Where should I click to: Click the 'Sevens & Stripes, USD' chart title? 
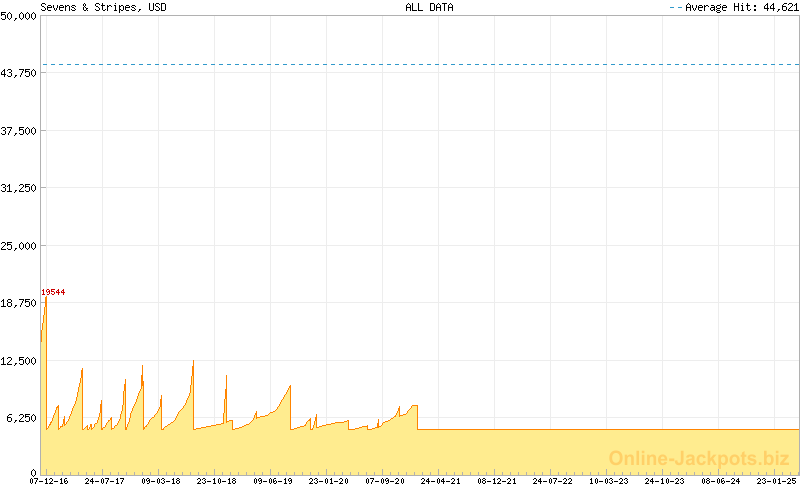click(104, 7)
